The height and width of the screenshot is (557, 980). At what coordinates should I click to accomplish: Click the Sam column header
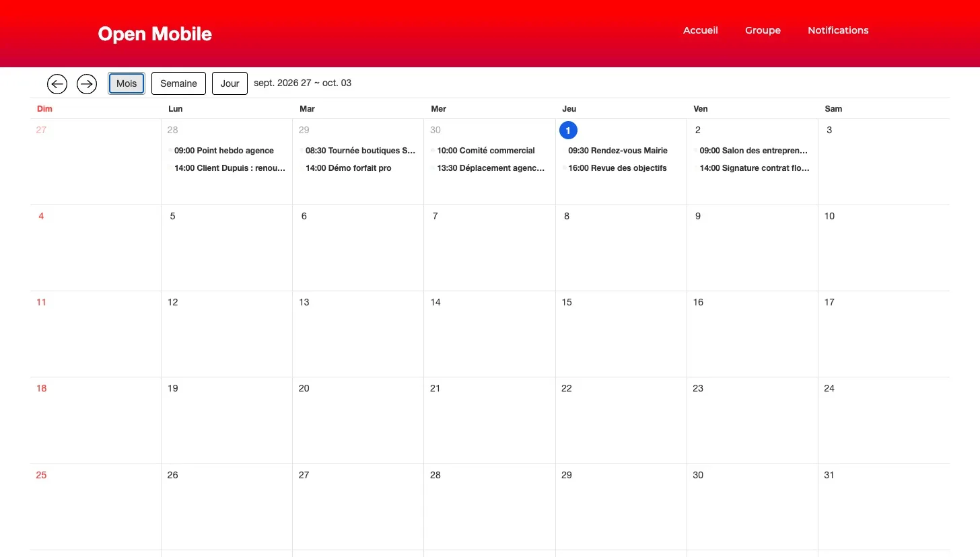click(x=833, y=108)
